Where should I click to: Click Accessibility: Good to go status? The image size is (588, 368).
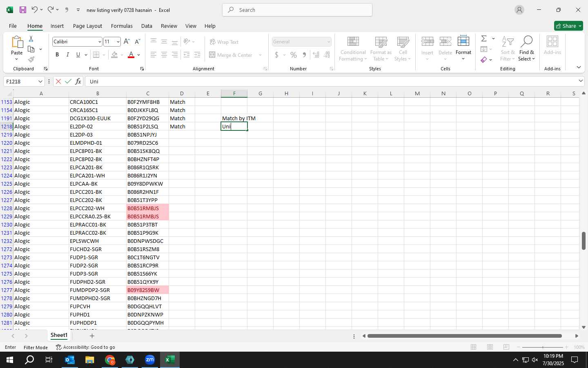point(85,347)
